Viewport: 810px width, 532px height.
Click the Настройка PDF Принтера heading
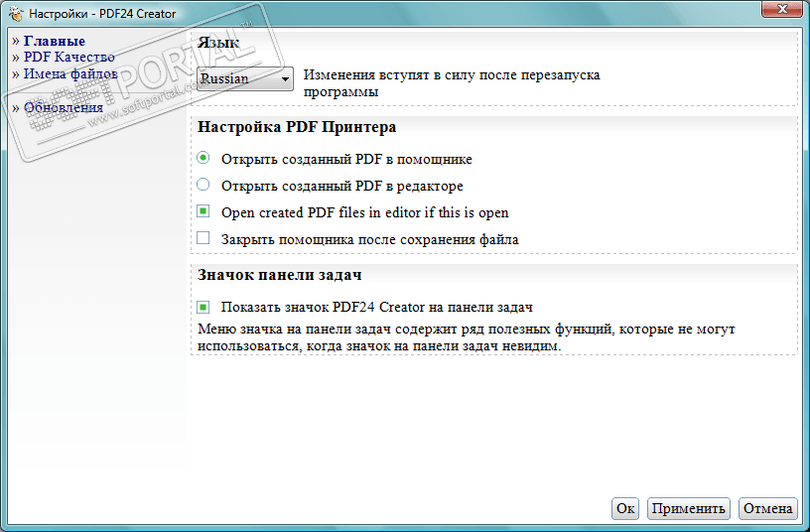tap(297, 127)
